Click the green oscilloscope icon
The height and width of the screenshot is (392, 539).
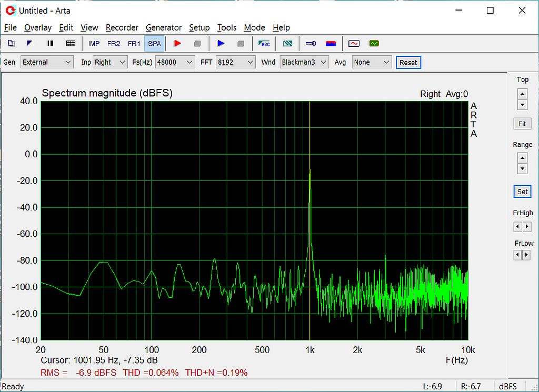pyautogui.click(x=374, y=44)
